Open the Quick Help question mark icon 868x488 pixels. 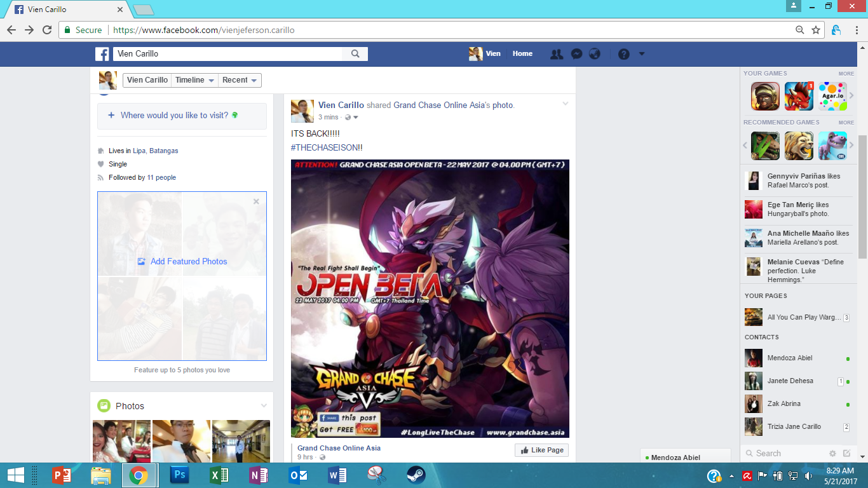(x=624, y=54)
